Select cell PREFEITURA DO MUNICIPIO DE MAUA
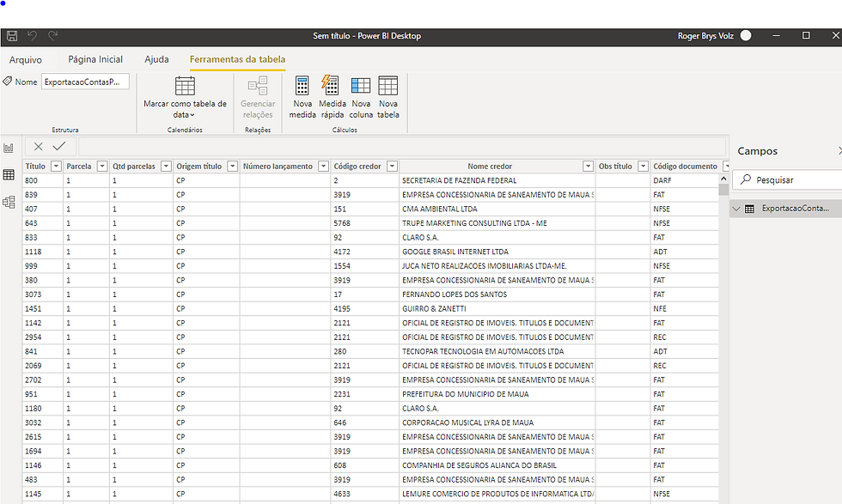This screenshot has height=504, width=842. click(497, 394)
